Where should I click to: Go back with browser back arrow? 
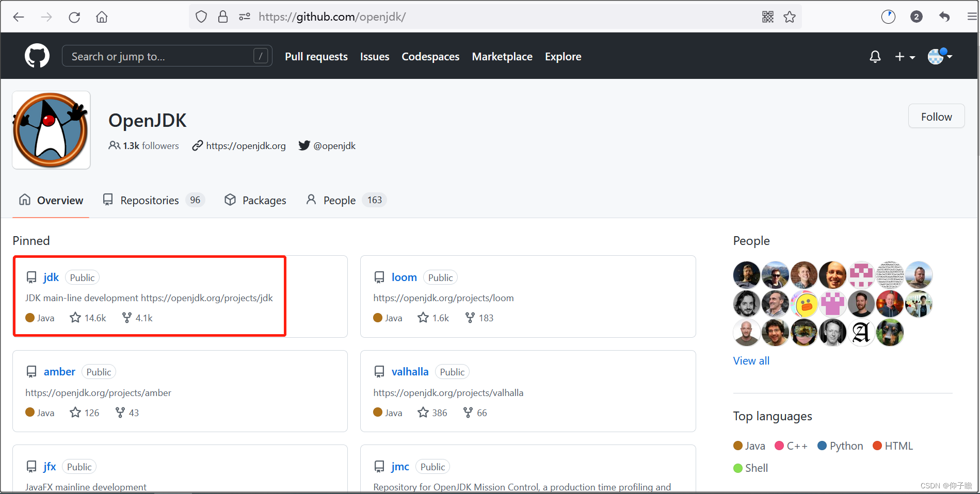point(19,17)
